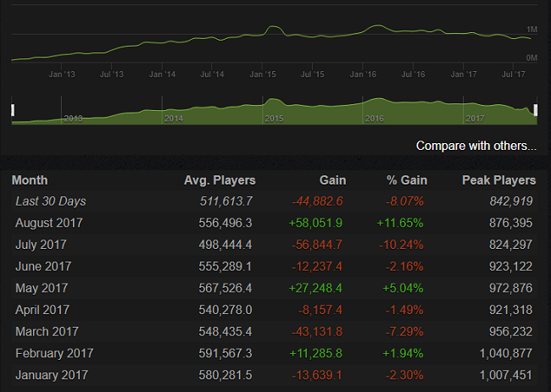Screen dimensions: 551x392
Task: Click the percent gain -10.24%
Action: (x=401, y=245)
